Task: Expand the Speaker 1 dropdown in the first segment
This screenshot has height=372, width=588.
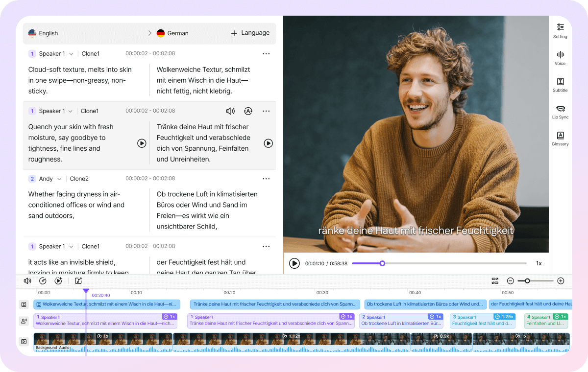Action: 72,53
